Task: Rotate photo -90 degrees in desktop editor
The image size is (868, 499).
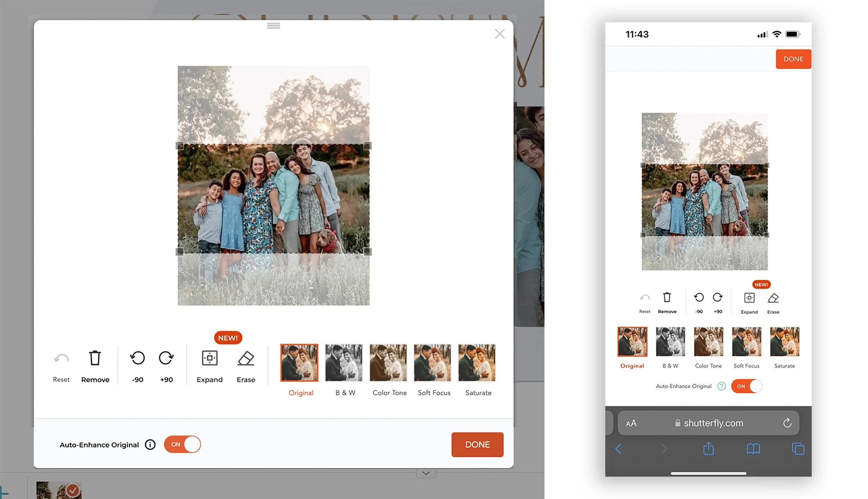Action: pyautogui.click(x=137, y=358)
